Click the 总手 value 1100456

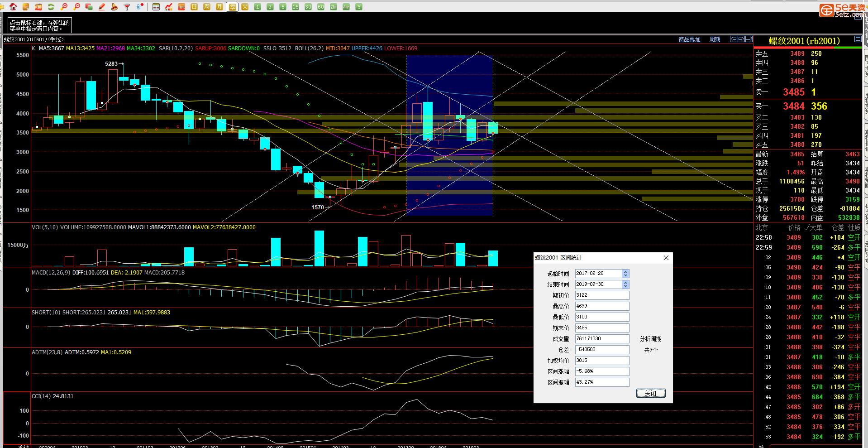click(x=792, y=182)
